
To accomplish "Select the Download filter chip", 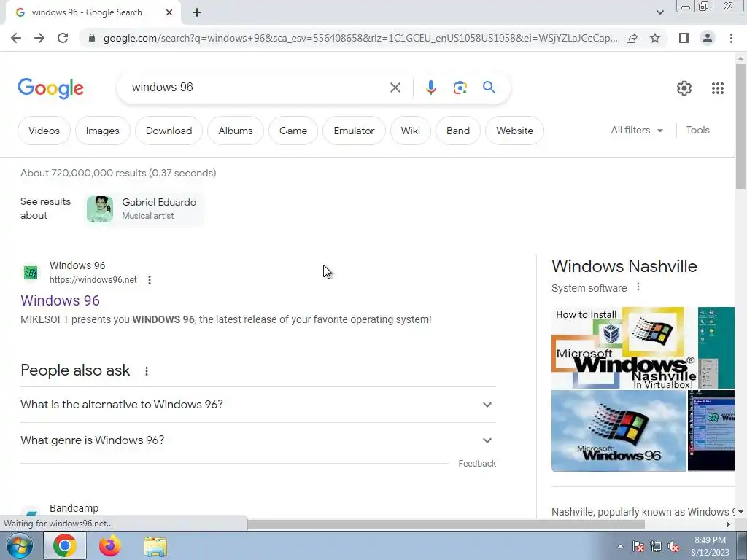I will [169, 131].
